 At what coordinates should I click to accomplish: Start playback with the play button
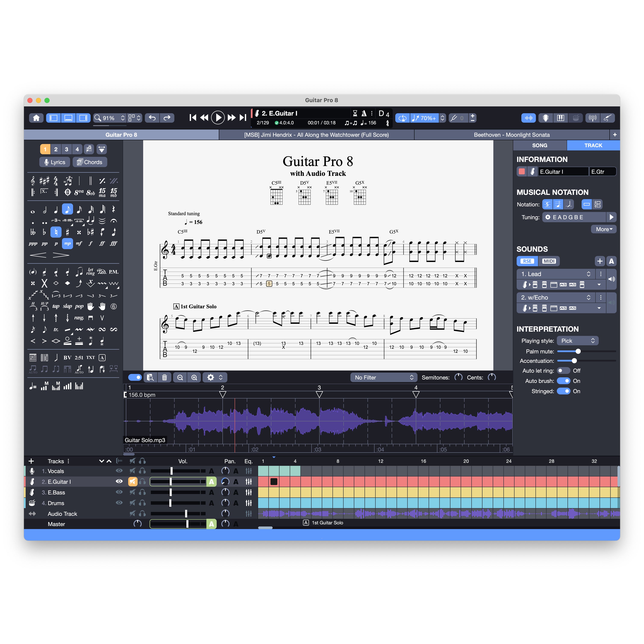tap(218, 118)
